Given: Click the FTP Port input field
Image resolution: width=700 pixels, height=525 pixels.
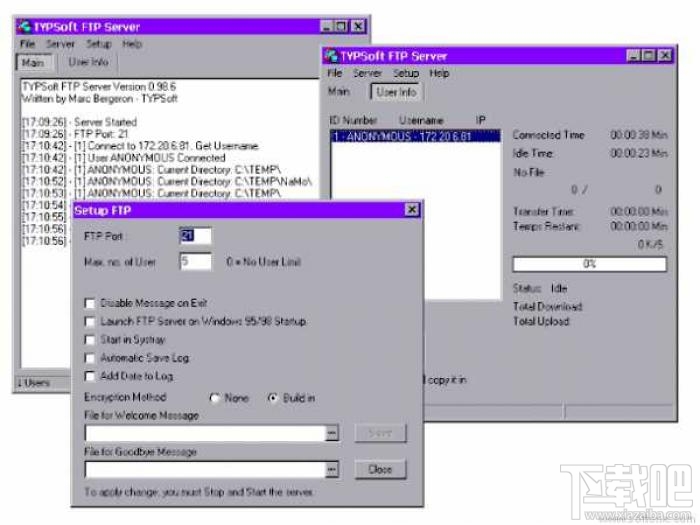Looking at the screenshot, I should [x=196, y=236].
